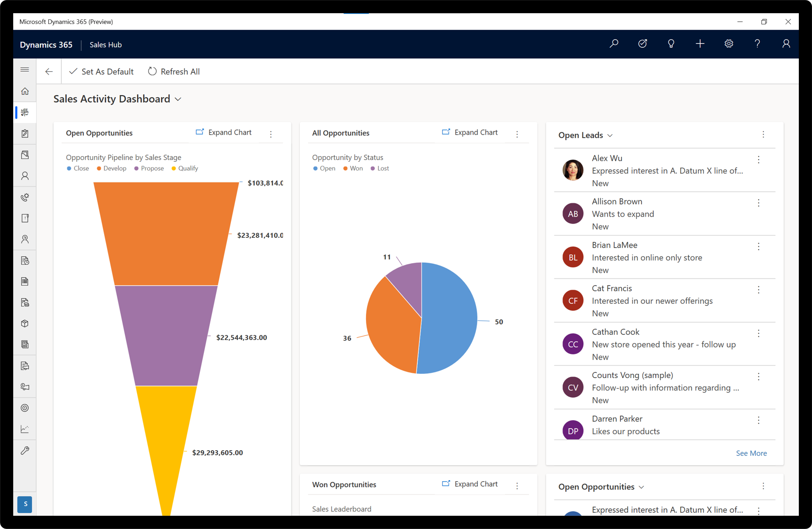Select the Home icon in the sidebar

tap(24, 91)
